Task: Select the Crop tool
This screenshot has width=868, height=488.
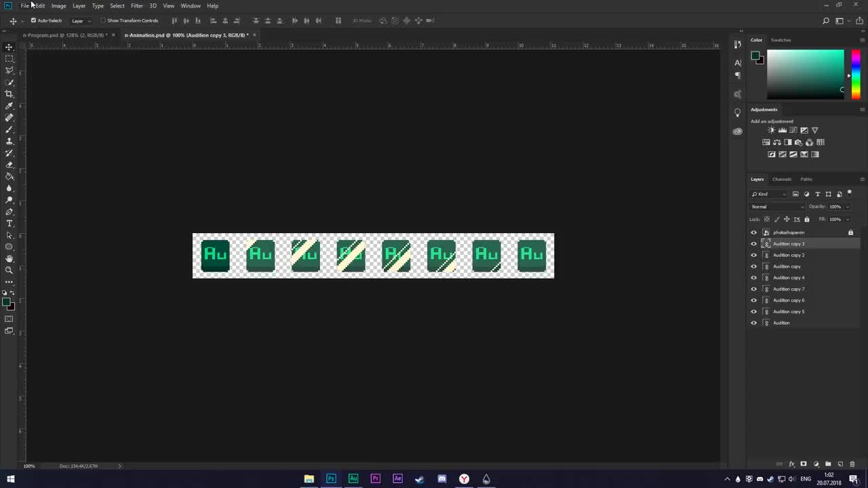Action: [9, 94]
